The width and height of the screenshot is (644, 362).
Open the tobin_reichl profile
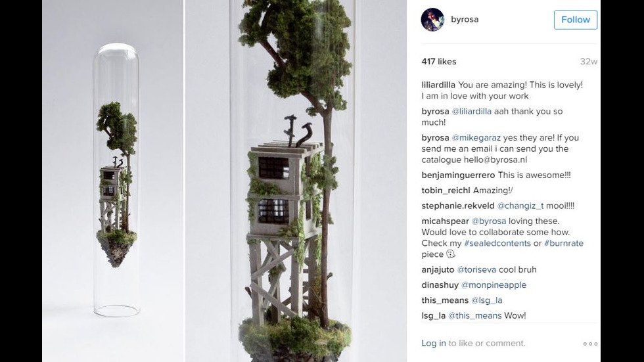click(x=446, y=191)
